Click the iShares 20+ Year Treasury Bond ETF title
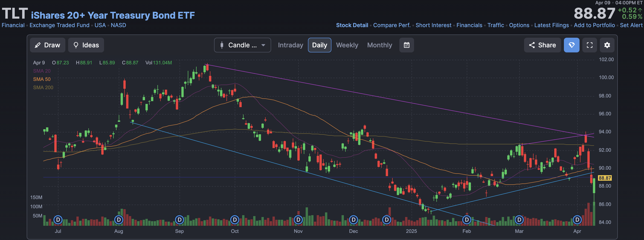Screen dimensions: 644x240 (113, 15)
